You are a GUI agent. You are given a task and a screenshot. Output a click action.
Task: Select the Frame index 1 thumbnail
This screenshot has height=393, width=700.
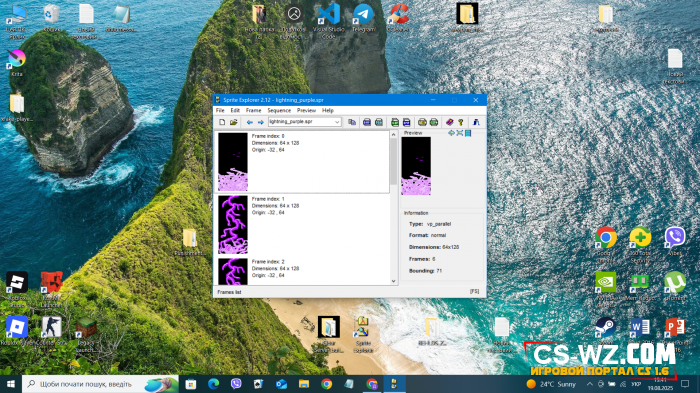click(233, 225)
